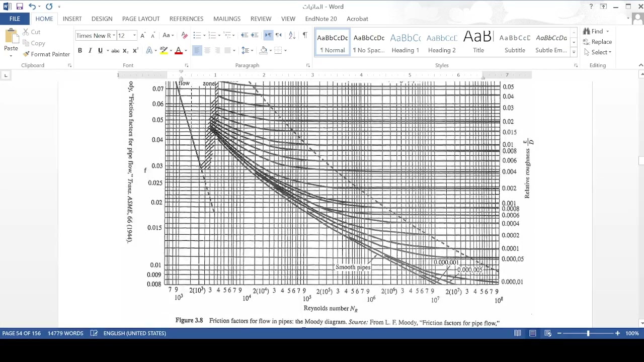Switch to the REFERENCES tab
The image size is (644, 362).
pos(186,19)
